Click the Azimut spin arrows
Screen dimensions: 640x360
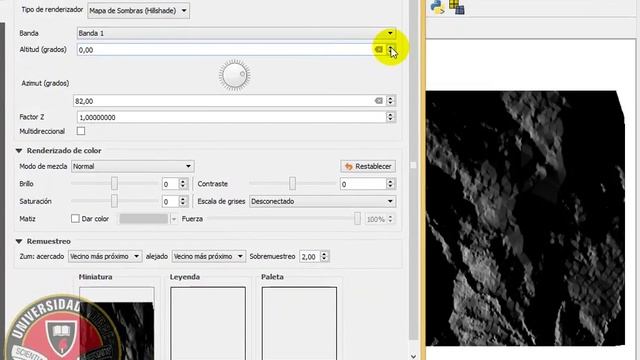tap(391, 101)
